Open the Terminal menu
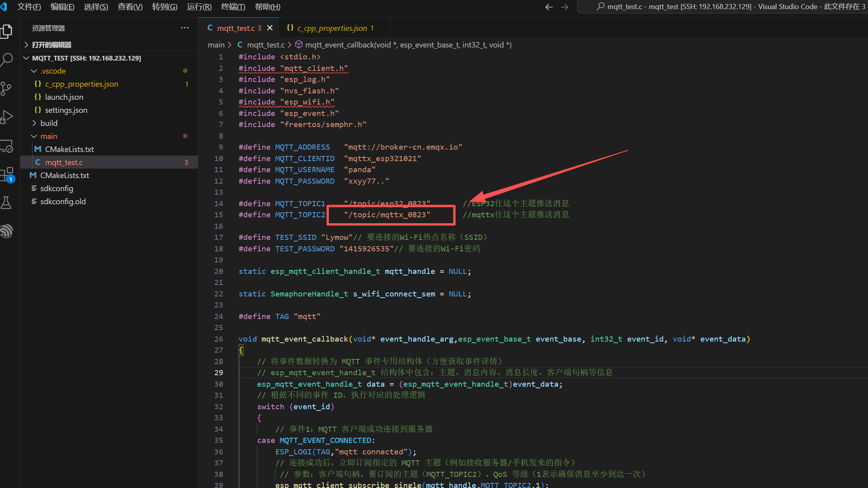 [233, 7]
